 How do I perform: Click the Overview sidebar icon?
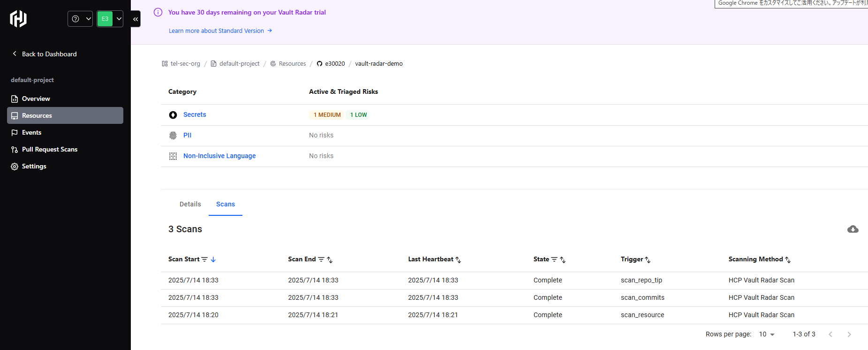click(x=15, y=99)
